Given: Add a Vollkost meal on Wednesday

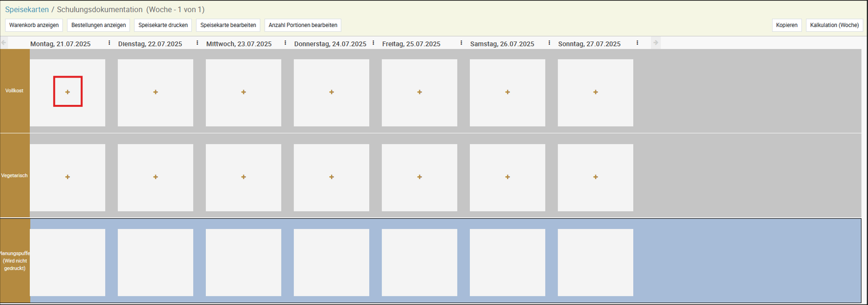Looking at the screenshot, I should 243,92.
